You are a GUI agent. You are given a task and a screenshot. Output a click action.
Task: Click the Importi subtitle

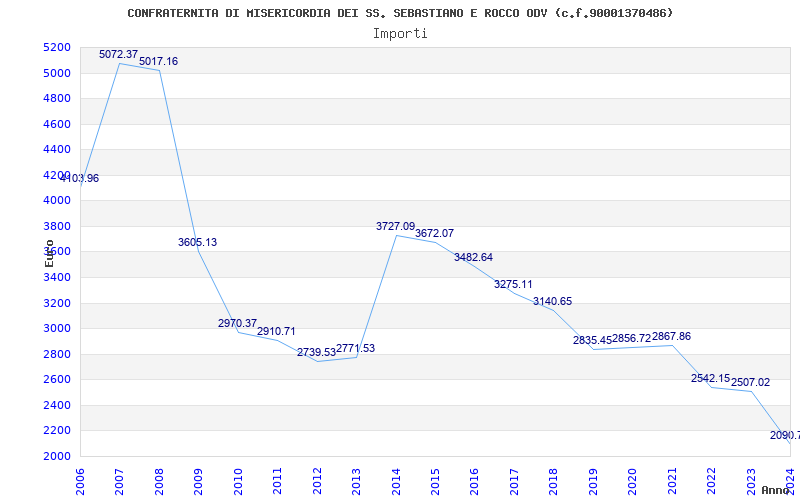pos(400,34)
